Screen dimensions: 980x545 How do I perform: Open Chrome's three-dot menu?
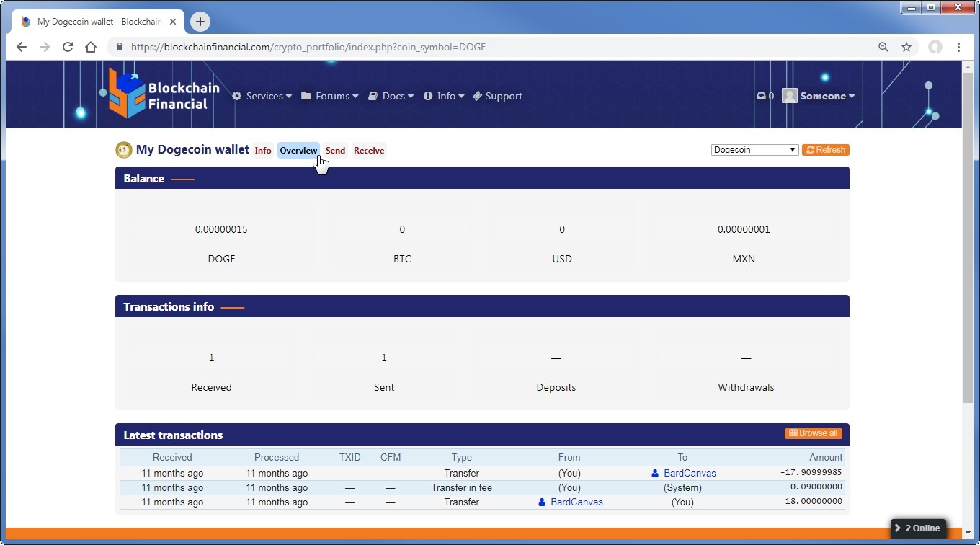tap(958, 47)
